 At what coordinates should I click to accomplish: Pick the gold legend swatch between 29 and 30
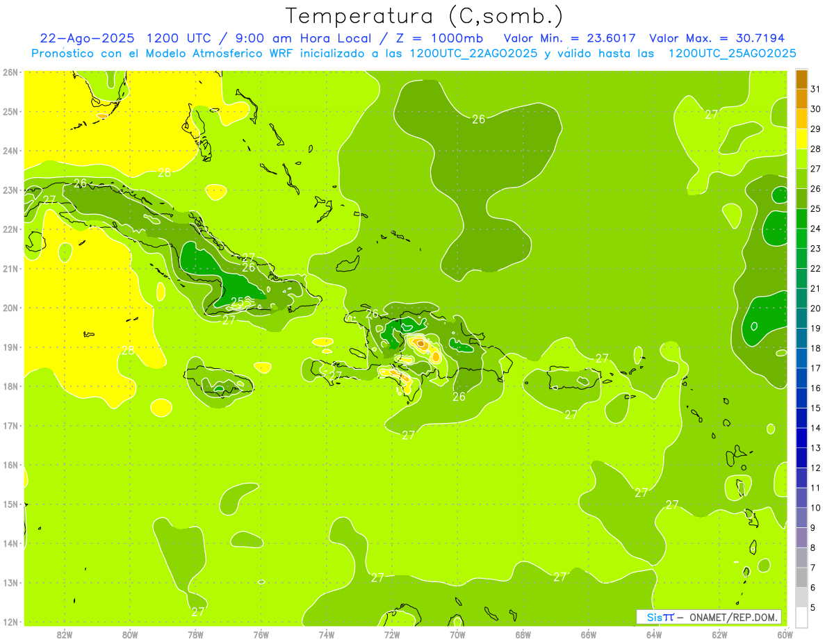[801, 119]
